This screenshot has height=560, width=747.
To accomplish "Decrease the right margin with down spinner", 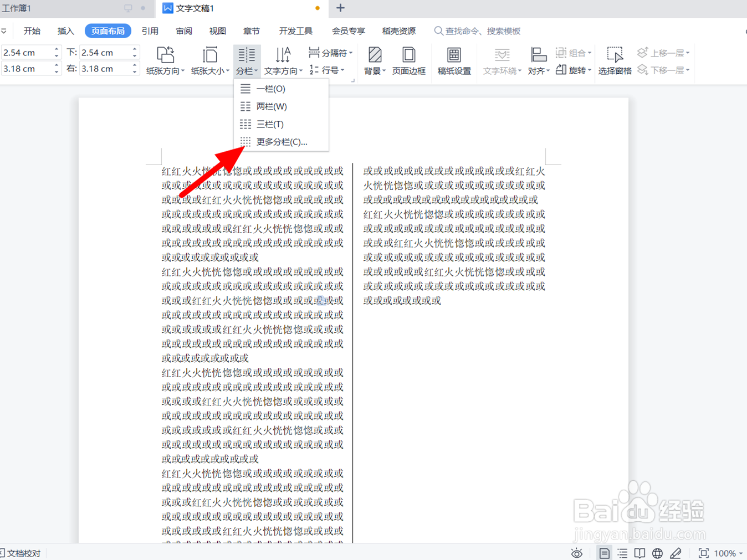I will 135,72.
